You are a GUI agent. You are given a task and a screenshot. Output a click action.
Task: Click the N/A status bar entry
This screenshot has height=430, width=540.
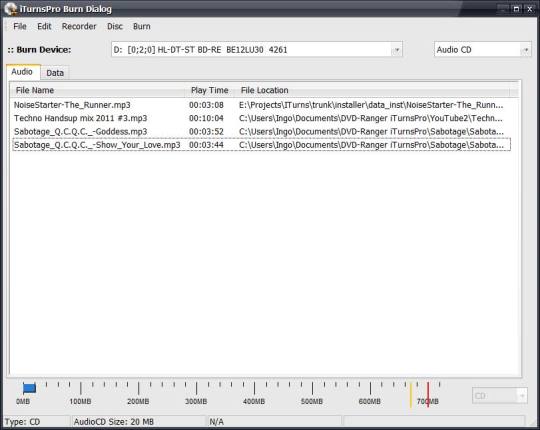[216, 422]
